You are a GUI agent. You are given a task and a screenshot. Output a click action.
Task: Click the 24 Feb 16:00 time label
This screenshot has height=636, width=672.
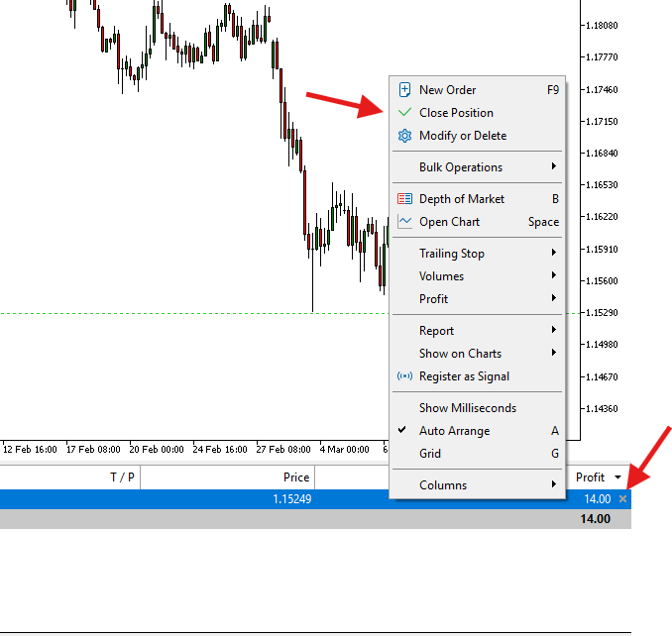click(220, 450)
